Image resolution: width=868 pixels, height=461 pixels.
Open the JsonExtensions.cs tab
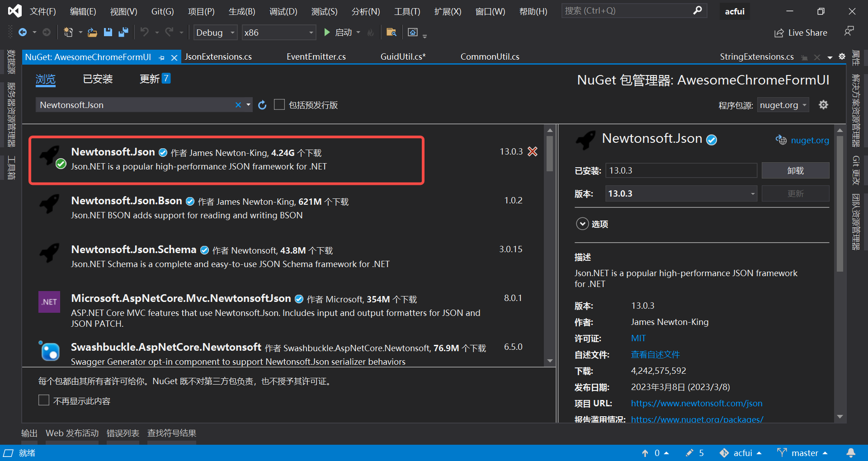(x=218, y=57)
